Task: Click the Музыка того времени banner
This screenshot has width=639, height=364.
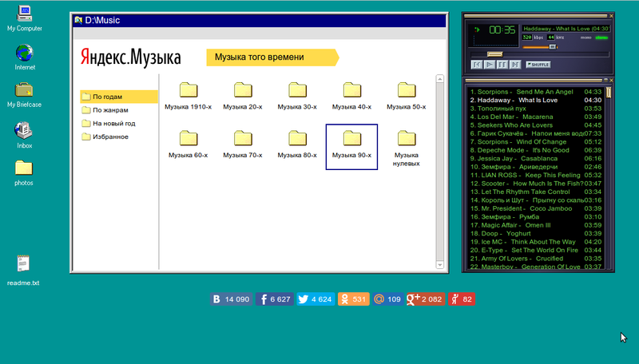Action: point(272,57)
